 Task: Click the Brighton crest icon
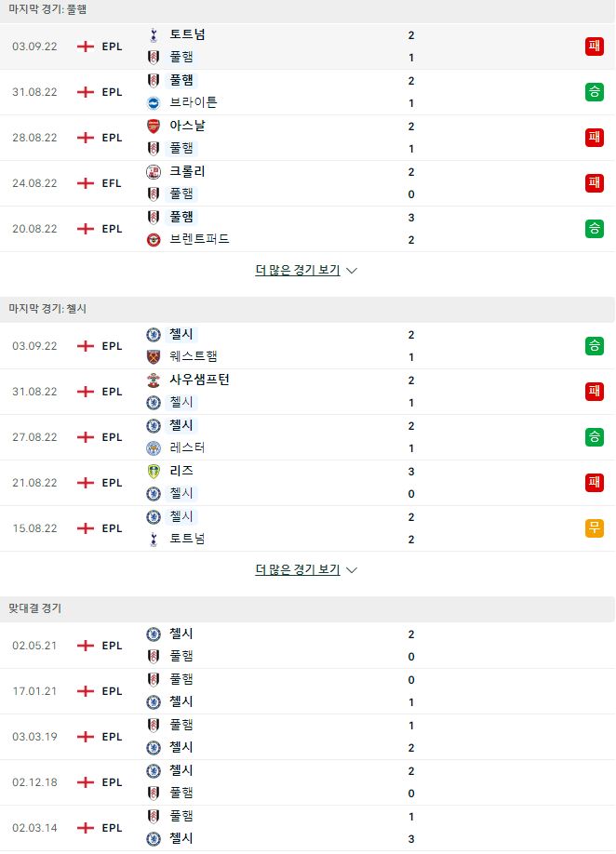point(154,102)
